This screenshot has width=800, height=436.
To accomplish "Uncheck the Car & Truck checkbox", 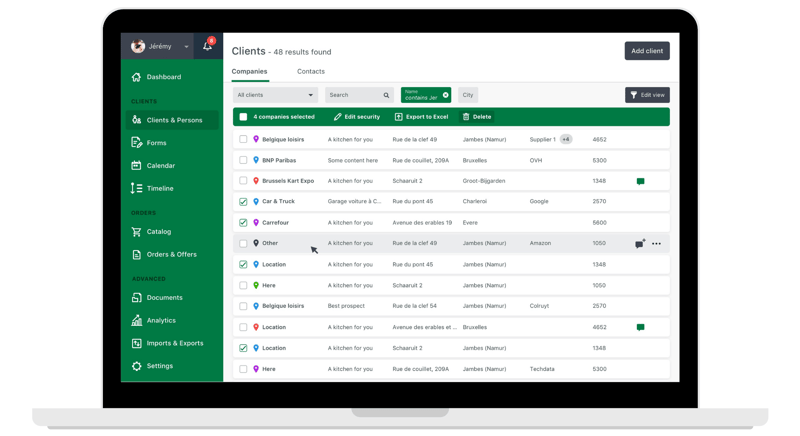I will pos(243,202).
